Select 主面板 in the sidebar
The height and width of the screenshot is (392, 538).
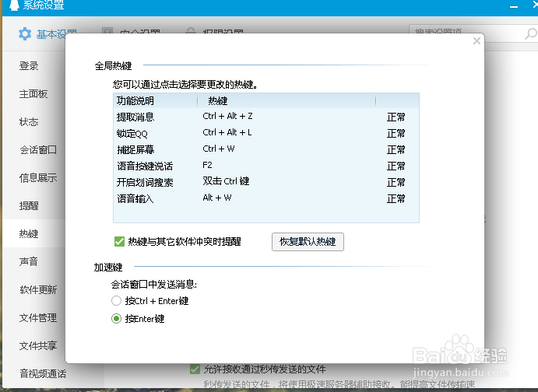point(33,93)
